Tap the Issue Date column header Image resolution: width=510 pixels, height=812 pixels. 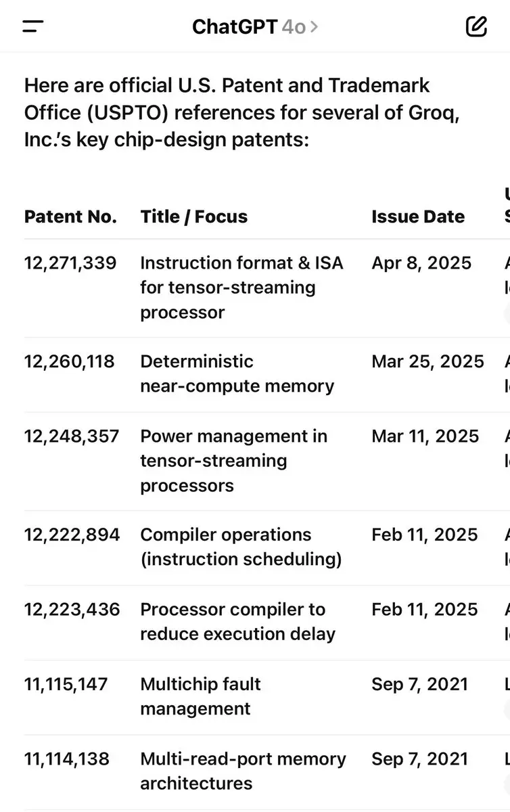point(418,217)
